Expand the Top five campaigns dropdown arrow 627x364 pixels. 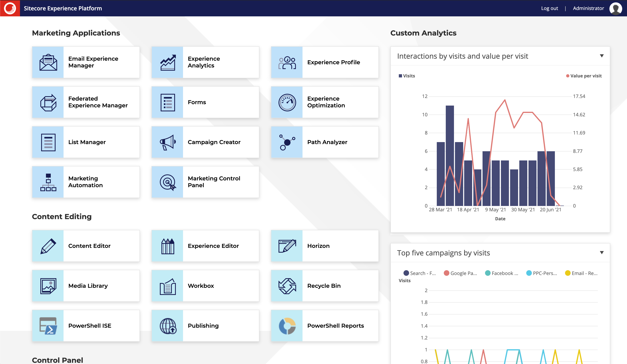pos(602,253)
